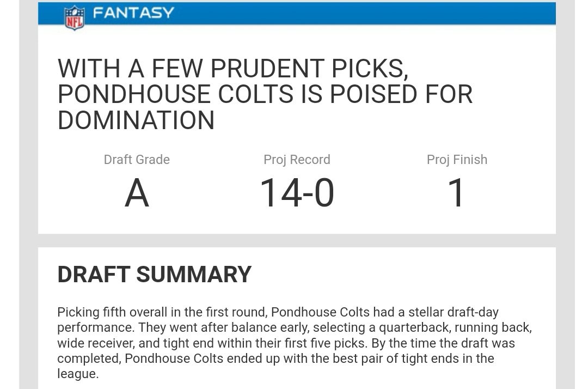Click the DRAFT SUMMARY heading

154,274
